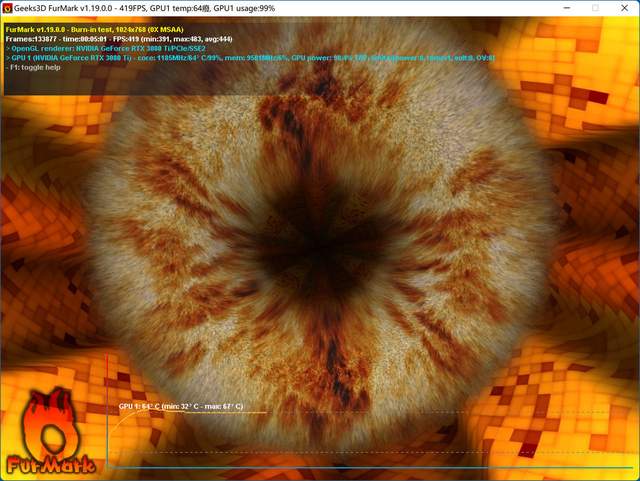Click the GPU 1 temperature graph label
Screen dimensions: 640x481
point(181,406)
